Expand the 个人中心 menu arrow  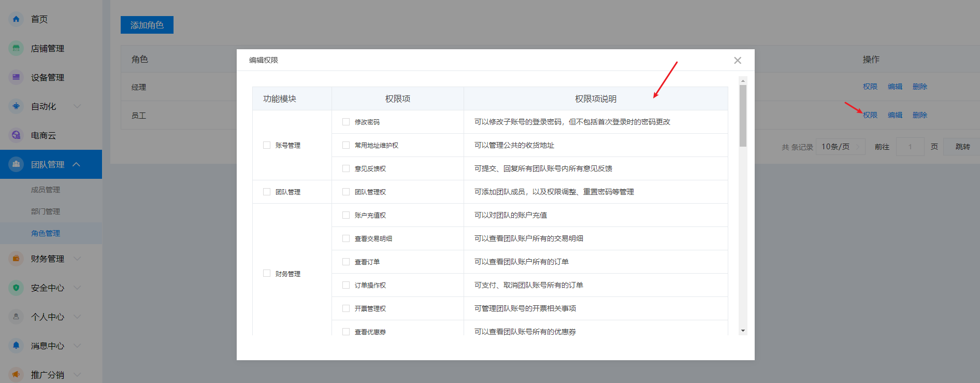point(77,317)
